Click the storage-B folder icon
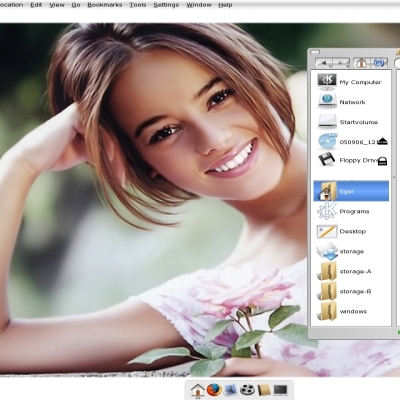The width and height of the screenshot is (400, 400). click(327, 291)
